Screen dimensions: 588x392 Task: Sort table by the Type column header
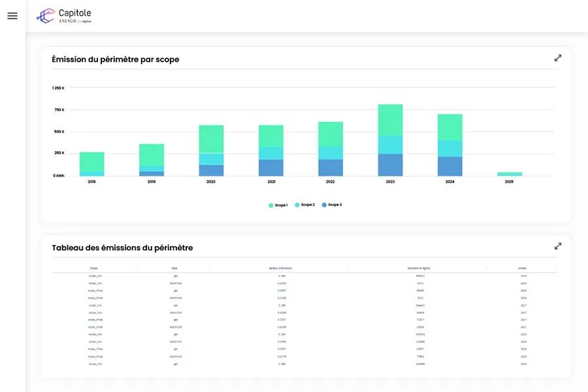174,268
